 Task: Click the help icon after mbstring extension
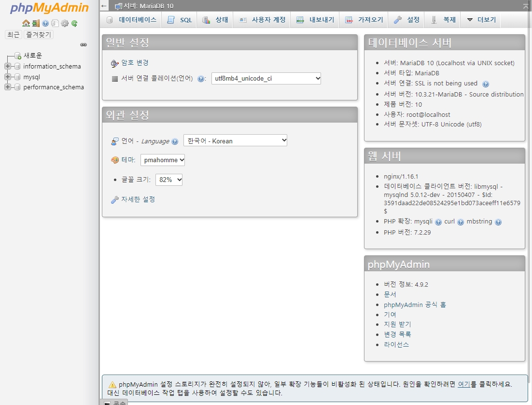[x=498, y=222]
